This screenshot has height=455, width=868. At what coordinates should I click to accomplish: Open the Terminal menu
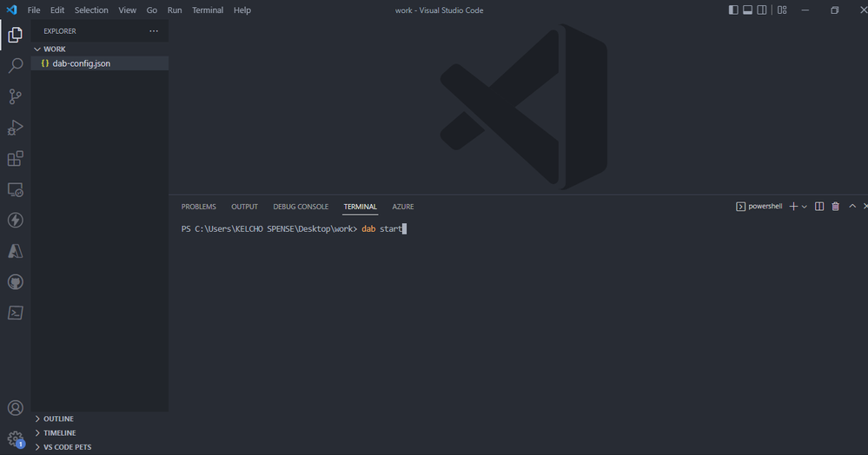(208, 10)
